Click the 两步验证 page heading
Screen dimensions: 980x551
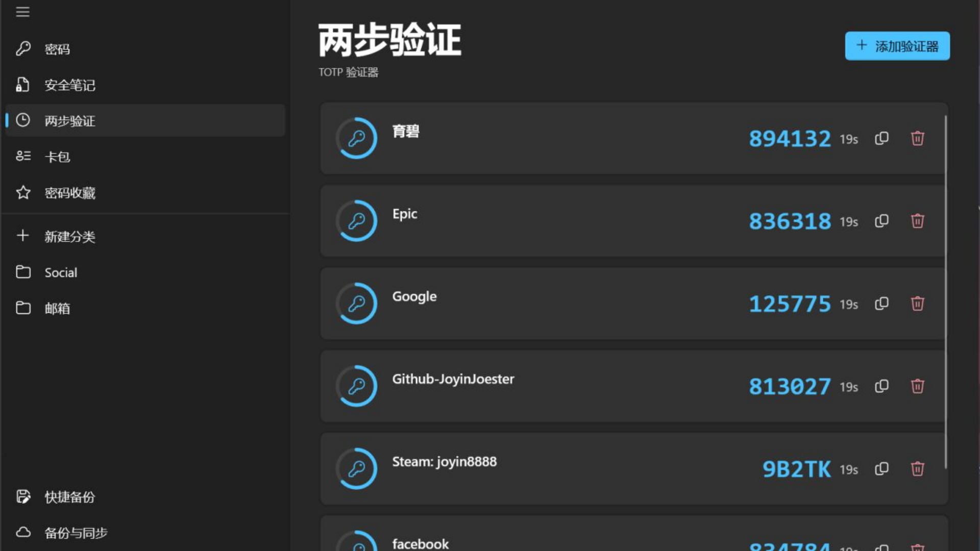[x=390, y=40]
